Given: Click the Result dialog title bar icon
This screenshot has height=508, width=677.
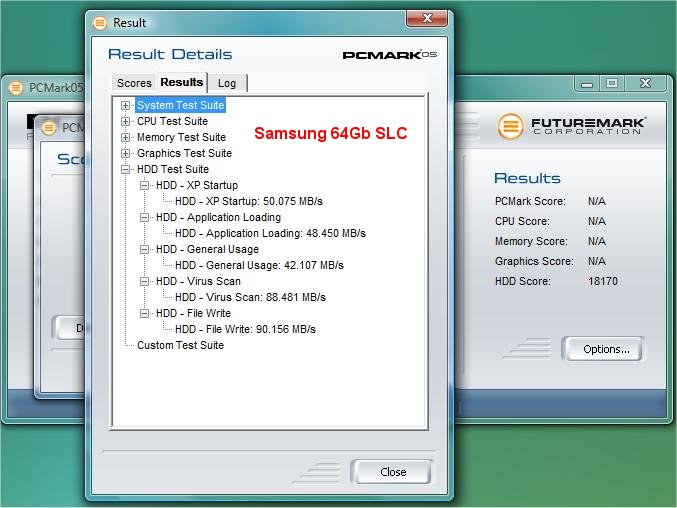Looking at the screenshot, I should pyautogui.click(x=100, y=22).
